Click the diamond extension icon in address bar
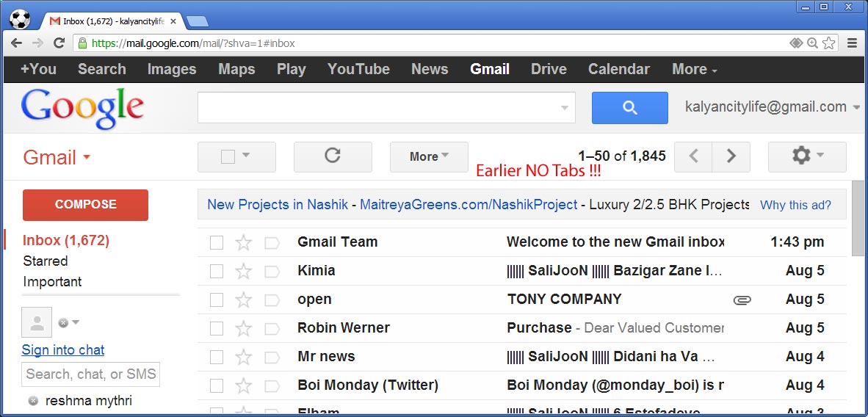This screenshot has width=868, height=417. 795,43
